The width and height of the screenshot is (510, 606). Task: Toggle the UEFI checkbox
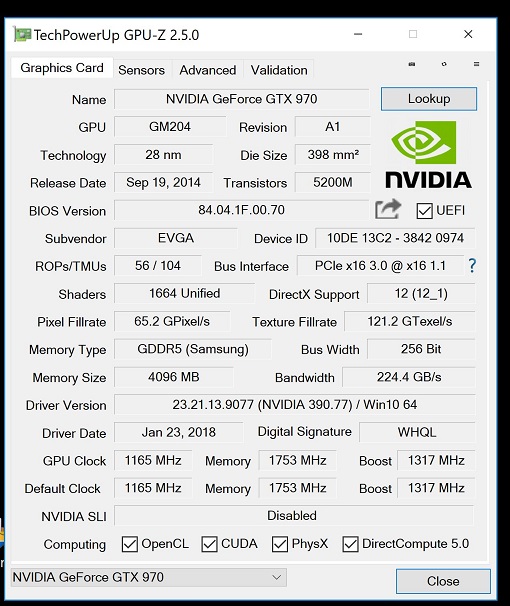pos(424,211)
